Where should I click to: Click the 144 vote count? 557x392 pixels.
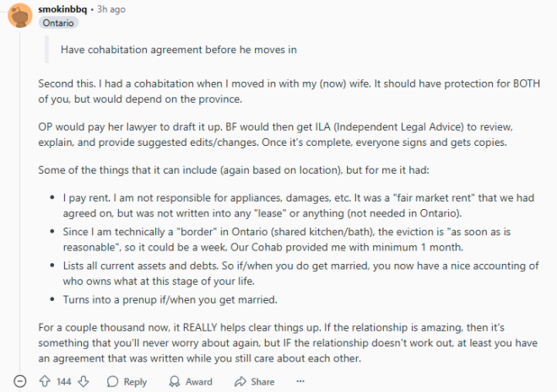(x=64, y=382)
